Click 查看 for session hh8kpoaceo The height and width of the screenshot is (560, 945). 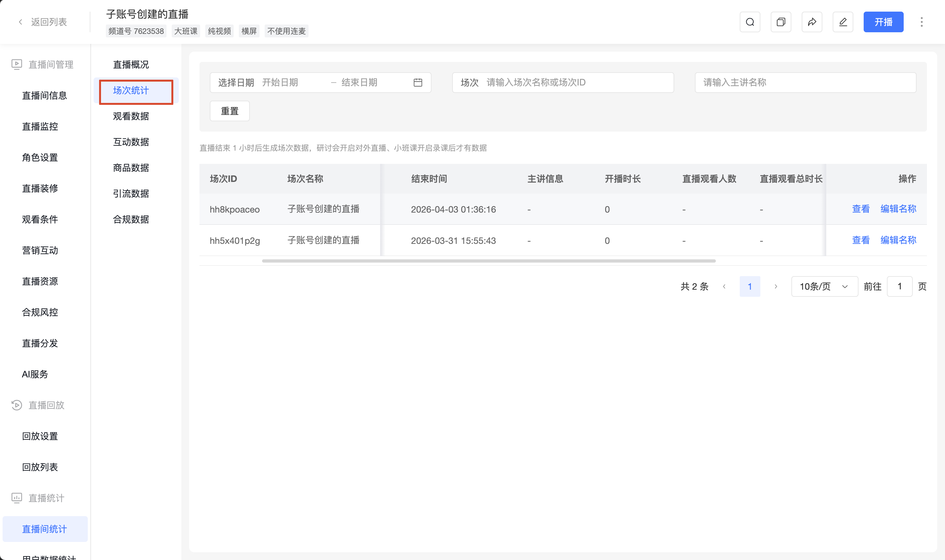860,209
